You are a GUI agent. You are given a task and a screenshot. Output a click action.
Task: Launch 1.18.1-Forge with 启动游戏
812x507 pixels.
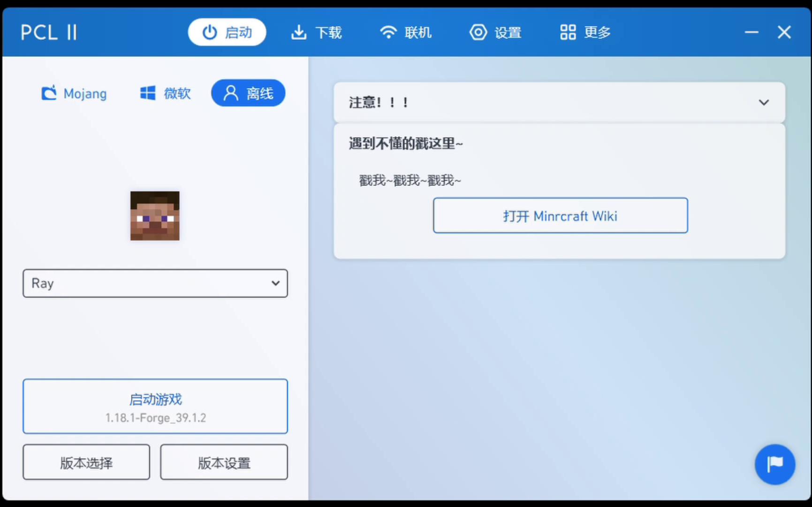click(x=155, y=407)
